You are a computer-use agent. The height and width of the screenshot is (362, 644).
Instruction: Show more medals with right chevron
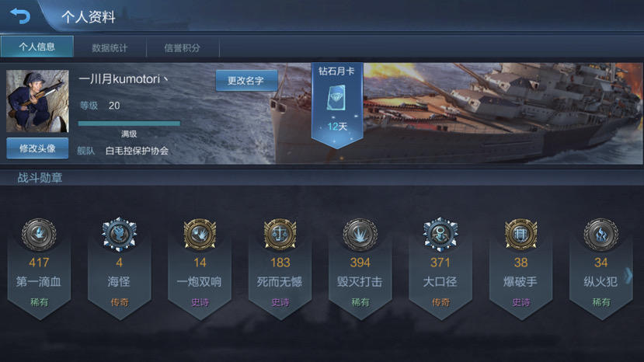pos(628,275)
